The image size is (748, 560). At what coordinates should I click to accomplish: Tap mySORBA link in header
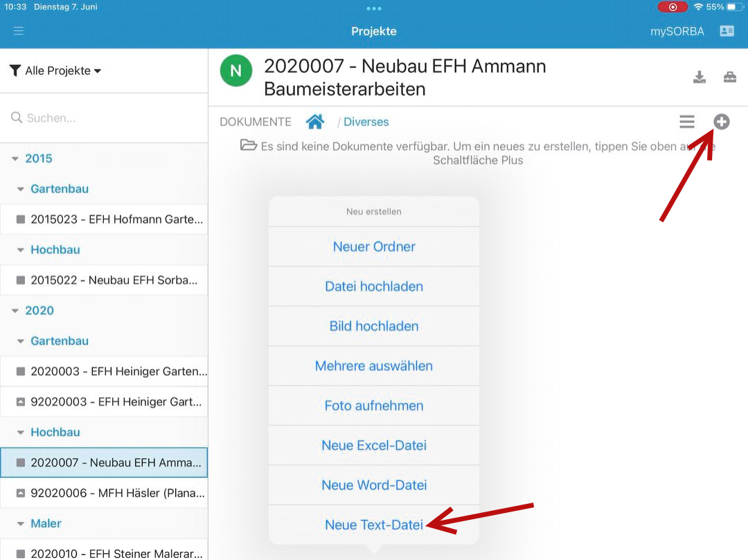pos(677,31)
